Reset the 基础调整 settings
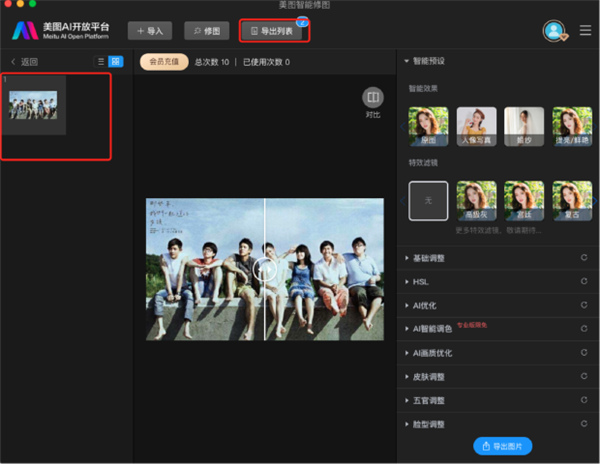 point(584,257)
